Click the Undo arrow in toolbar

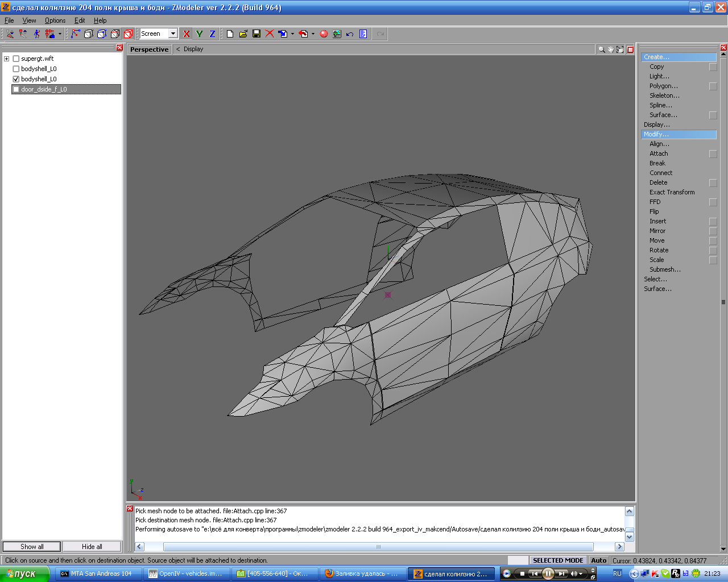pos(350,34)
